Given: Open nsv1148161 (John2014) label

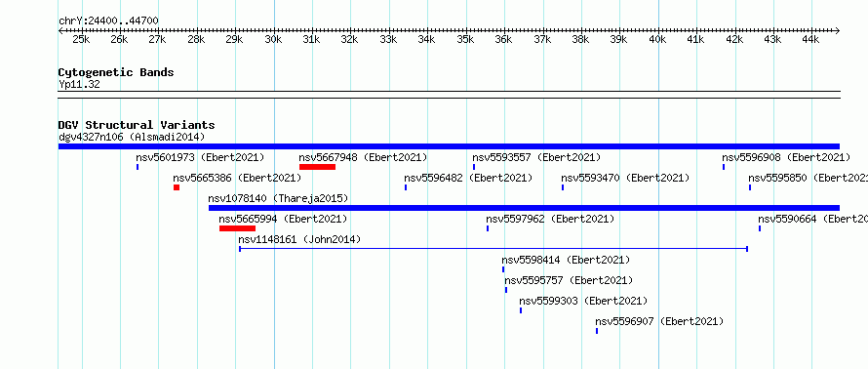Looking at the screenshot, I should click(299, 239).
